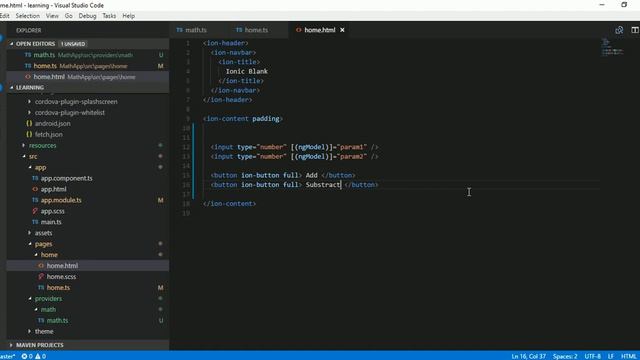This screenshot has width=640, height=360.
Task: Place cursor on the Add button line
Action: (x=283, y=175)
